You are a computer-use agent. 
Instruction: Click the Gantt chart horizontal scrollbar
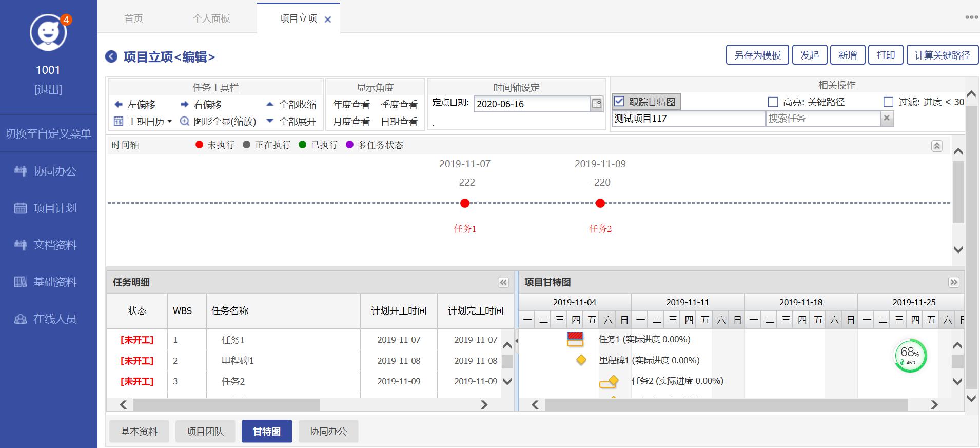[x=726, y=405]
